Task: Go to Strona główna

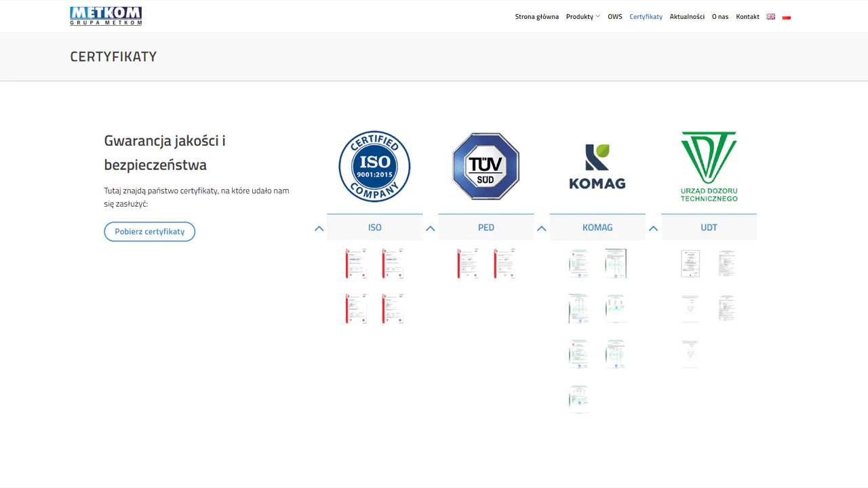Action: click(x=537, y=17)
